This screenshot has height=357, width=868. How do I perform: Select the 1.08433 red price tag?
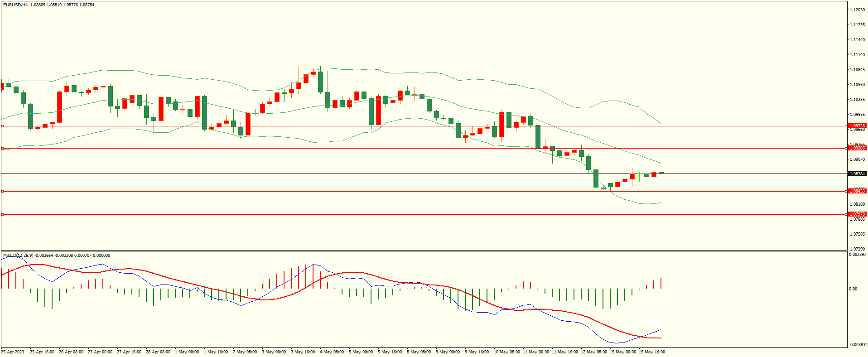click(857, 191)
